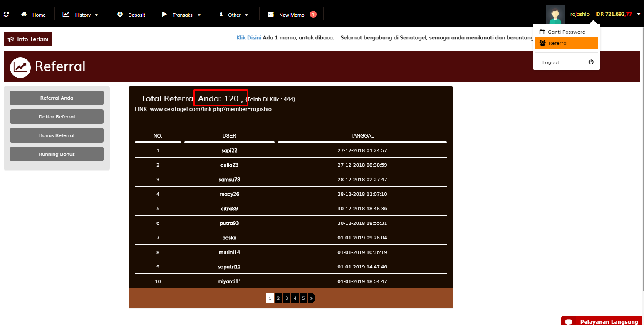Click the Referral chart logo icon
Viewport: 644px width, 325px height.
(x=20, y=67)
